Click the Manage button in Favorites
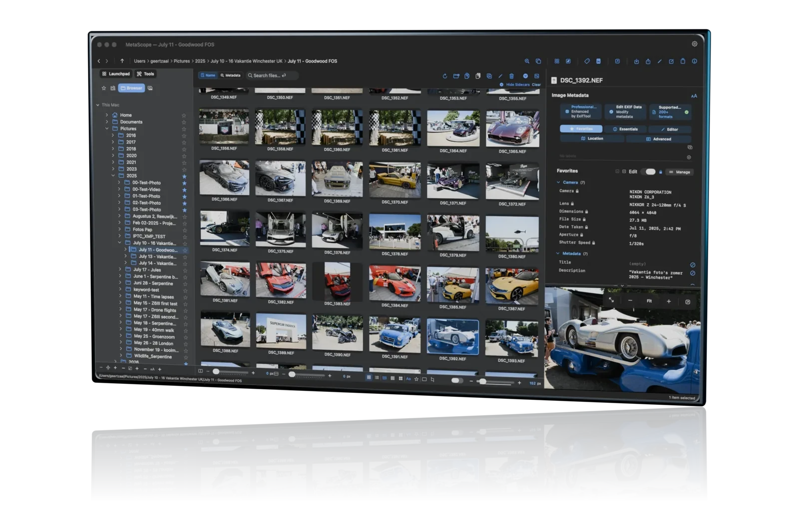The image size is (799, 532). 680,172
